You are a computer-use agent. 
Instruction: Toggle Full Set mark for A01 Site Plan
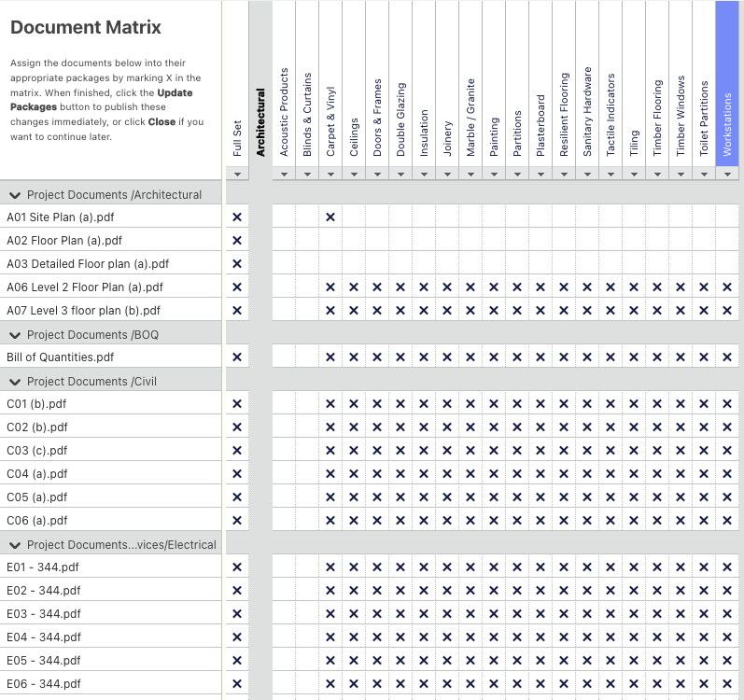[237, 217]
